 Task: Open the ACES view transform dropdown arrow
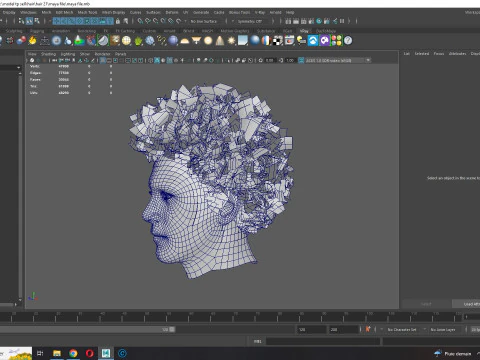pos(368,60)
